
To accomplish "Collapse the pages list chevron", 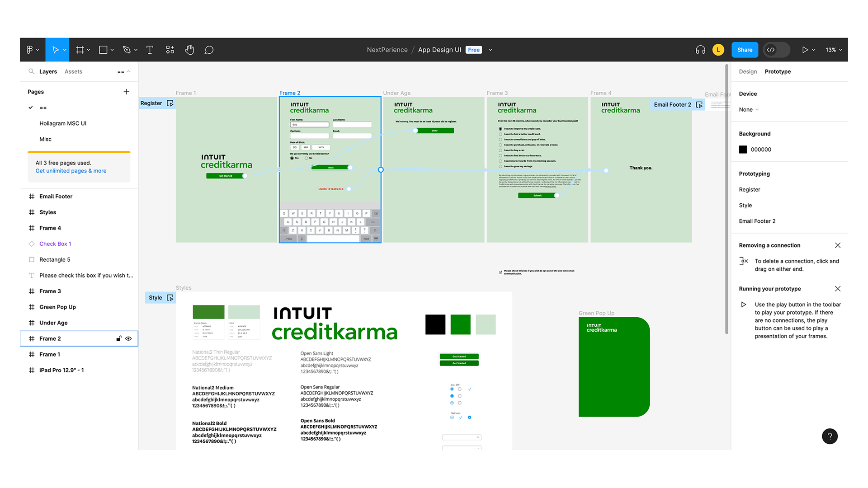I will tap(128, 71).
